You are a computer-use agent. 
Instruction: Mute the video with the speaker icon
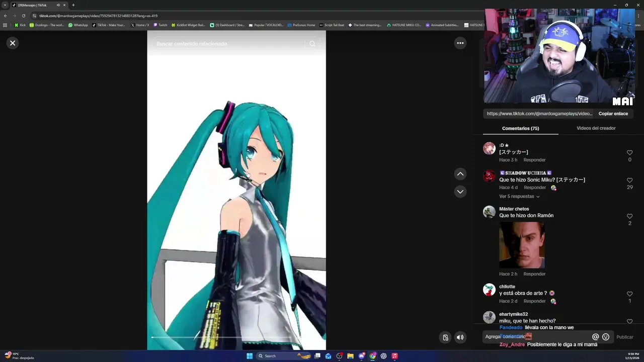(460, 337)
